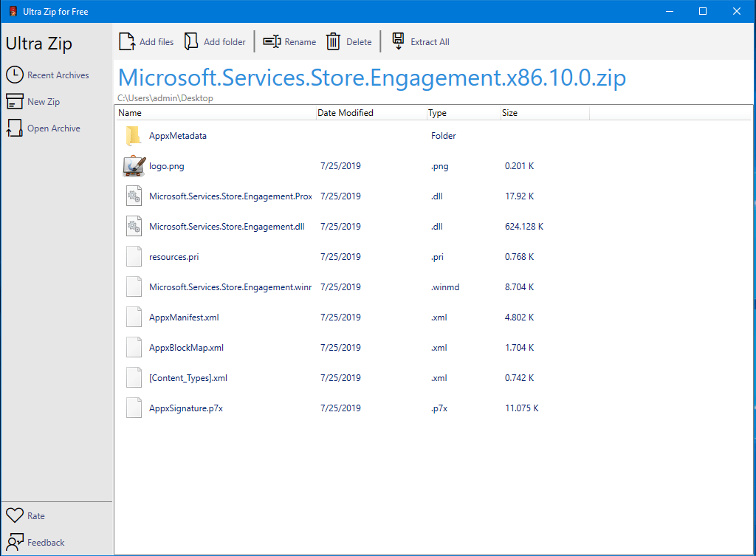Click the AppxBlockMap.xml file icon

pyautogui.click(x=134, y=348)
